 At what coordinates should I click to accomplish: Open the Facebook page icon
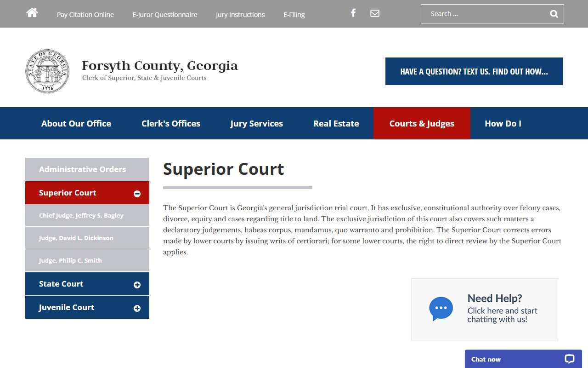point(353,13)
